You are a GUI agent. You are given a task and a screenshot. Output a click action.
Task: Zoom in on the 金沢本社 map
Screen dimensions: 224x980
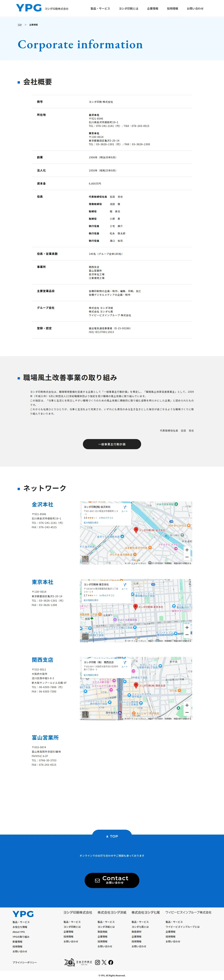point(187,550)
